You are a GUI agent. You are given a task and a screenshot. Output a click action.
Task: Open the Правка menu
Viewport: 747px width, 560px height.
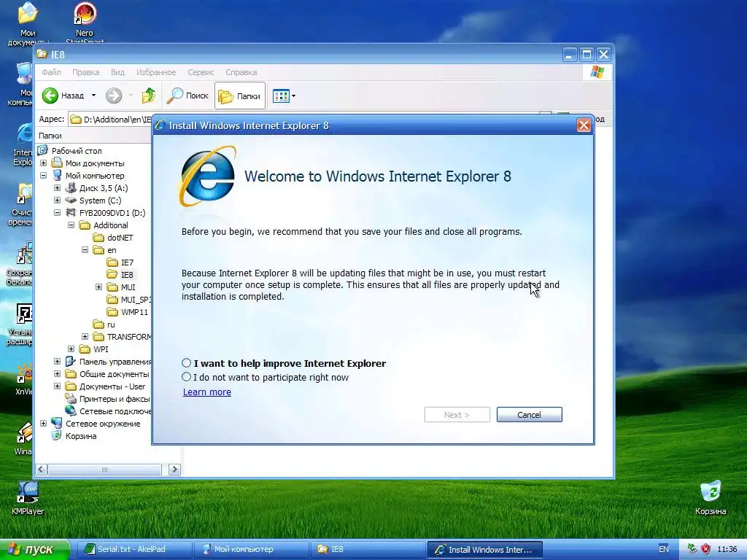click(x=86, y=72)
